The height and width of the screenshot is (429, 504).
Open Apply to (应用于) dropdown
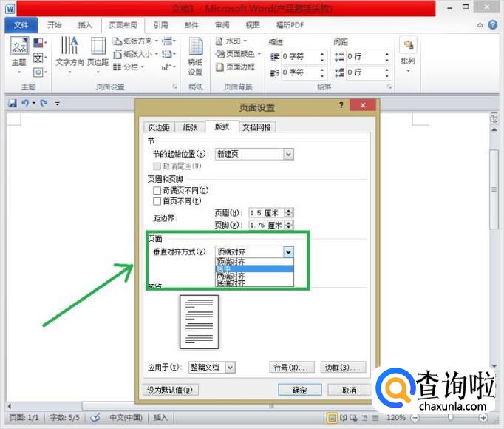pos(212,367)
